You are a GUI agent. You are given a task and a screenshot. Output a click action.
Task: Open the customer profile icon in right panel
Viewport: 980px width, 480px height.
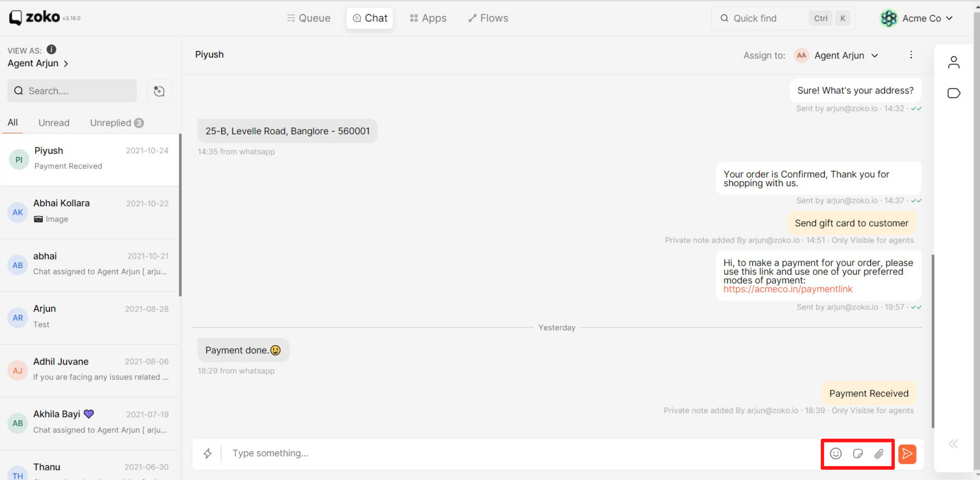(953, 62)
